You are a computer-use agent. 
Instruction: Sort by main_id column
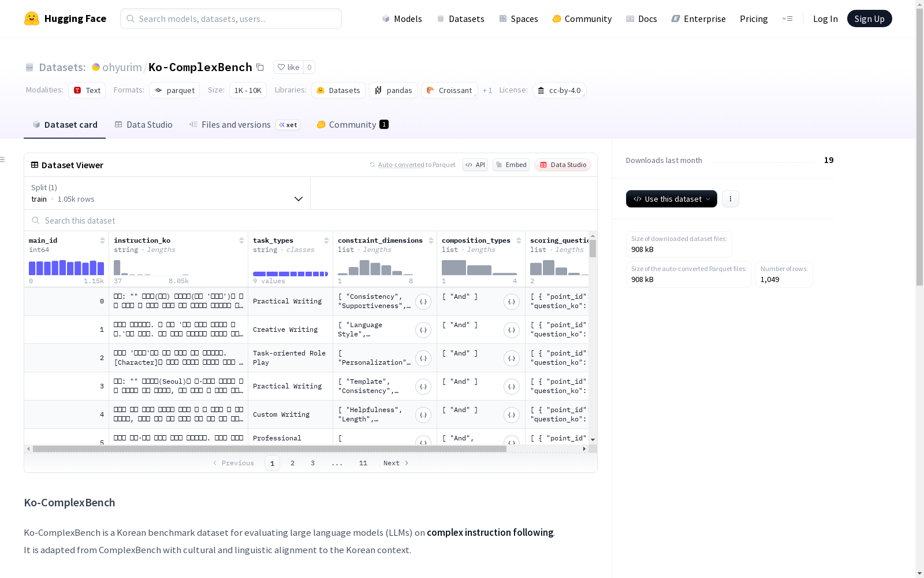tap(102, 240)
